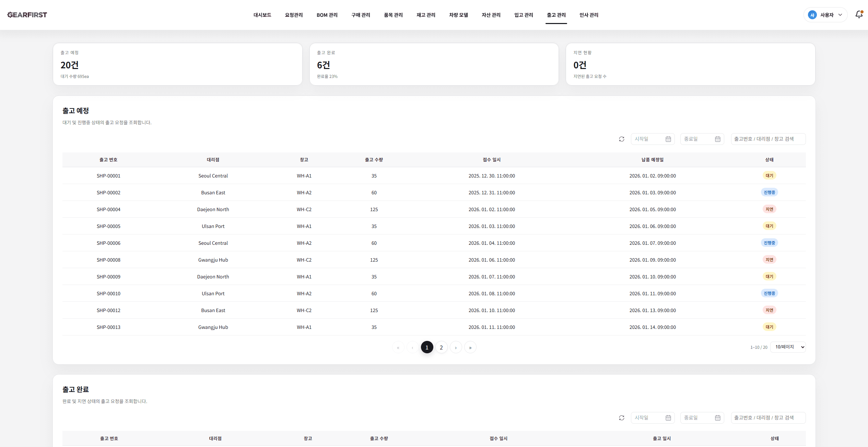Jump to last page double arrow
This screenshot has height=447, width=868.
point(470,347)
